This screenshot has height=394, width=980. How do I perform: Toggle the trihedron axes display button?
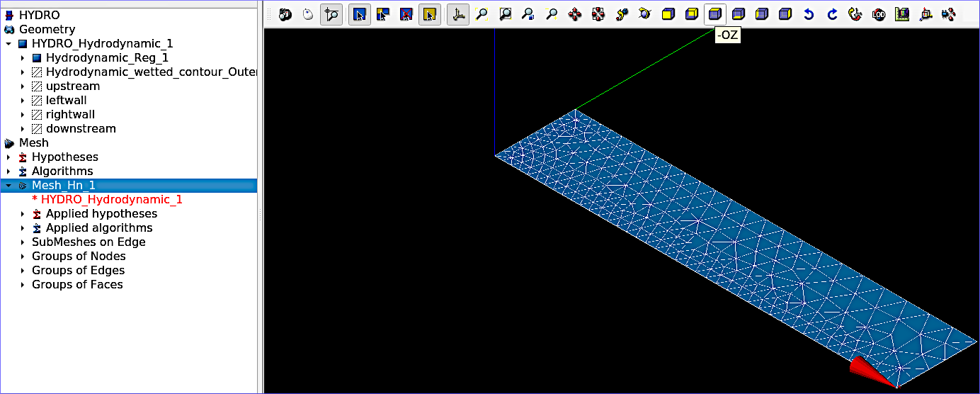click(x=459, y=14)
